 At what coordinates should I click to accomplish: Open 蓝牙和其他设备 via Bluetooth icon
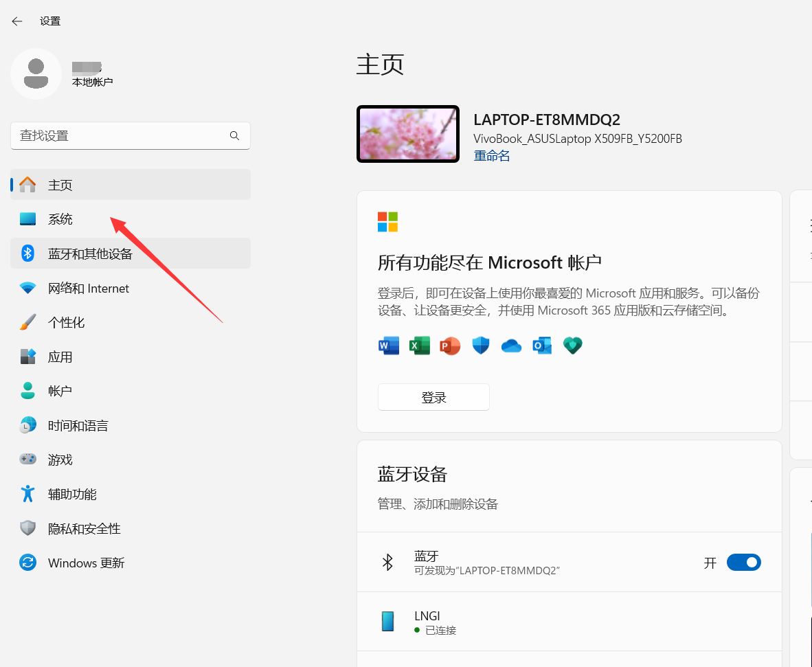27,253
